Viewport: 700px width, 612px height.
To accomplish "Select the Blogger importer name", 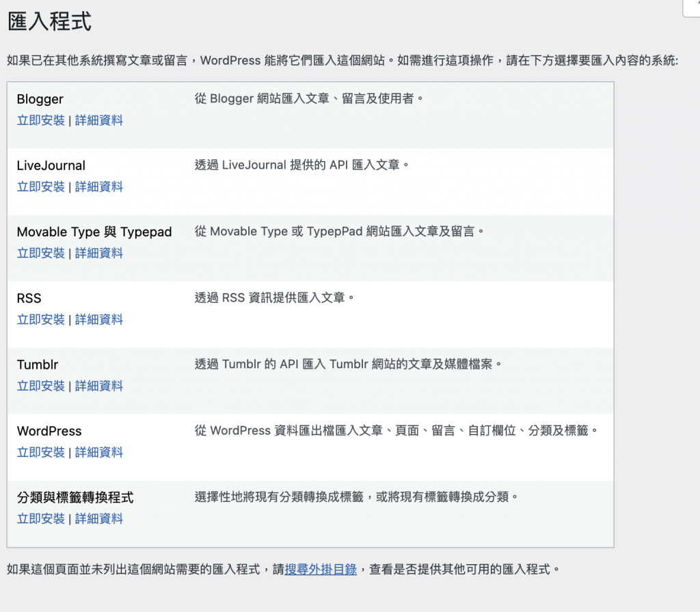I will (40, 99).
